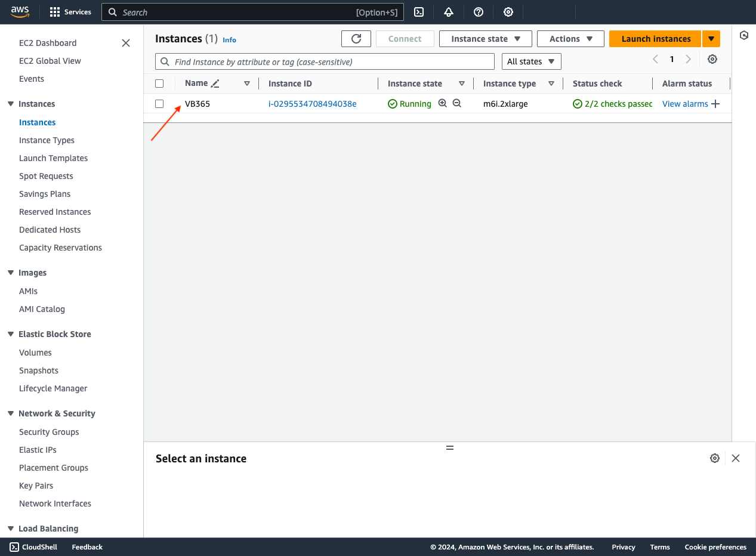Open AWS notifications bell icon
The height and width of the screenshot is (556, 756).
448,12
